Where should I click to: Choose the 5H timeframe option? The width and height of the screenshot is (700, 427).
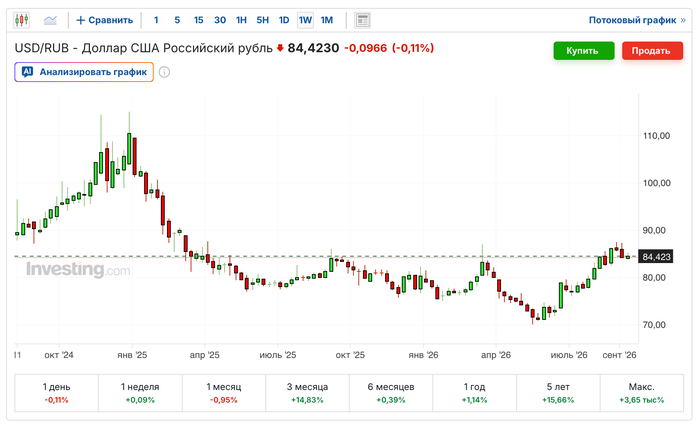coord(262,20)
